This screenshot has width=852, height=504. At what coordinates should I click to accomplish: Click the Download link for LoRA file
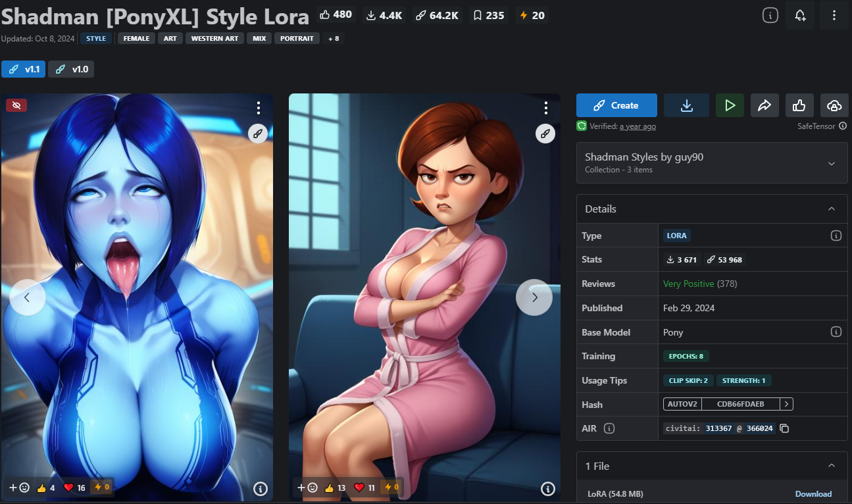[x=813, y=494]
